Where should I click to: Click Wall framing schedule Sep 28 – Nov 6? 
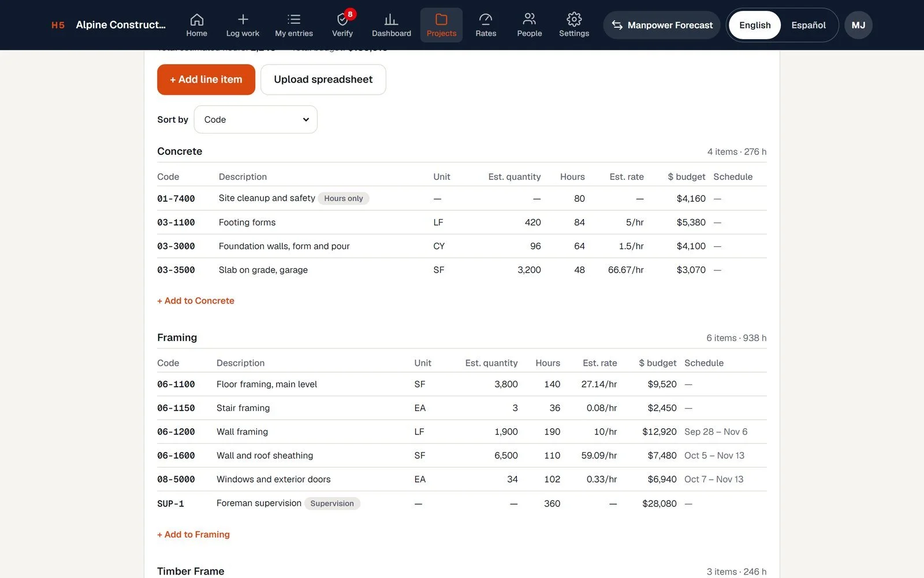coord(716,432)
